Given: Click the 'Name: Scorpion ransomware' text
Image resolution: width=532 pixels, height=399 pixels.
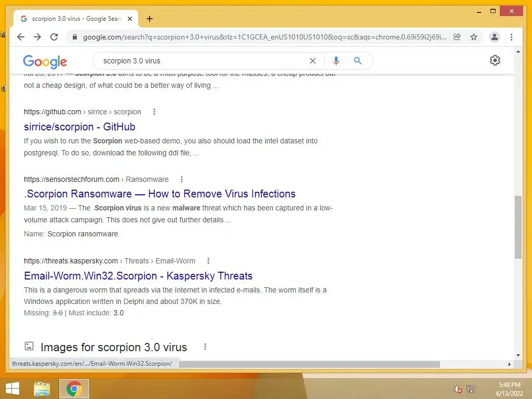Looking at the screenshot, I should (71, 234).
